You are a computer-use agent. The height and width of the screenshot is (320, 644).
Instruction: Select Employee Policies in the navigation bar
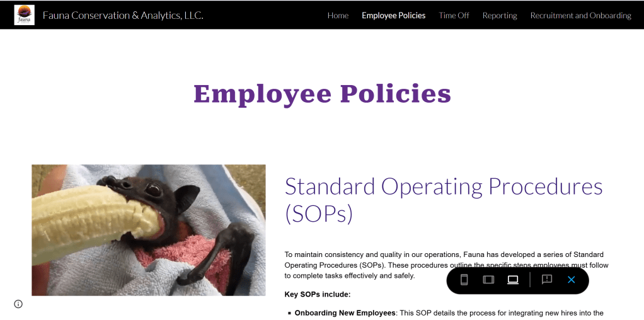tap(393, 15)
